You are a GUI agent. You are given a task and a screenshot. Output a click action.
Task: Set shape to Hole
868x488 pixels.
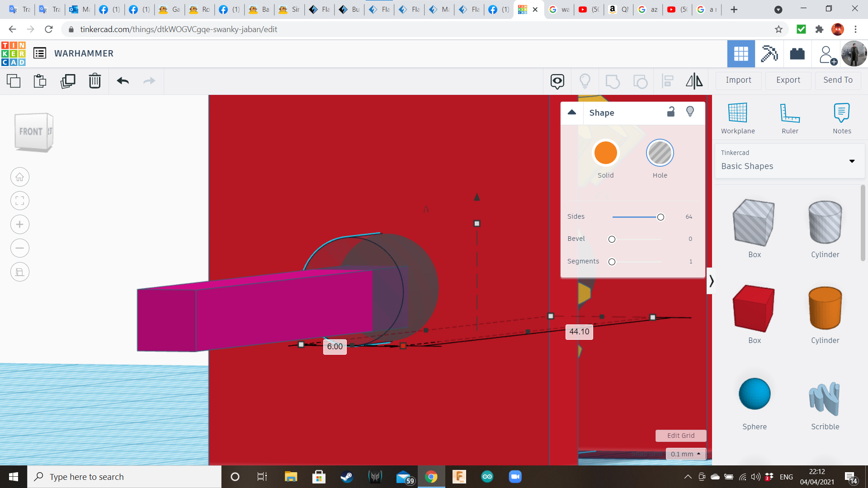660,153
